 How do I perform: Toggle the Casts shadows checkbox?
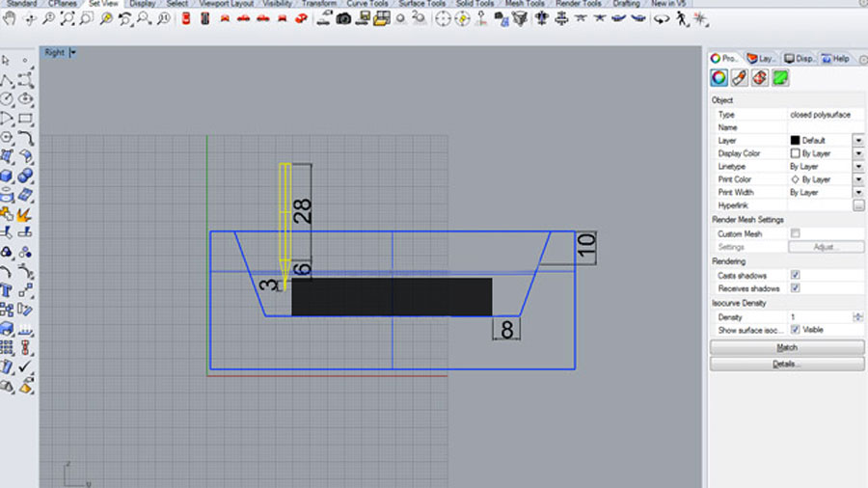796,275
